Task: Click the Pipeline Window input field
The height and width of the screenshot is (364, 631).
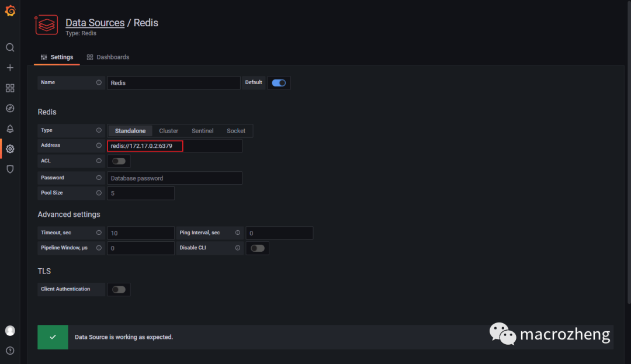Action: pyautogui.click(x=140, y=248)
